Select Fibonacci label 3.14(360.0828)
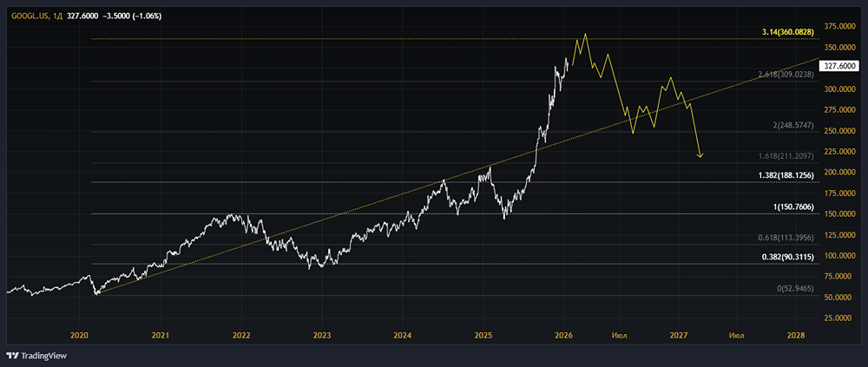The width and height of the screenshot is (868, 367). 788,33
